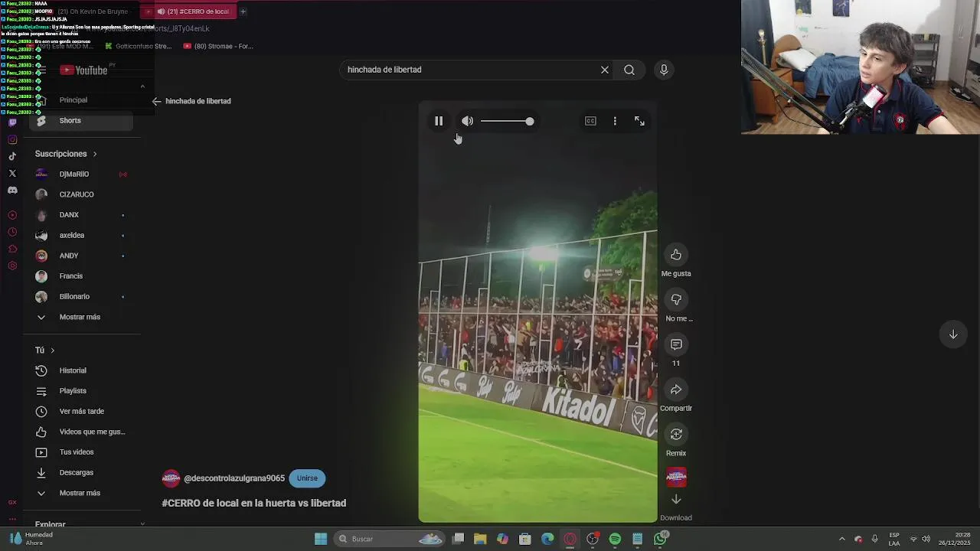The width and height of the screenshot is (980, 551).
Task: Expand Mostrar más below Descargas
Action: [81, 493]
